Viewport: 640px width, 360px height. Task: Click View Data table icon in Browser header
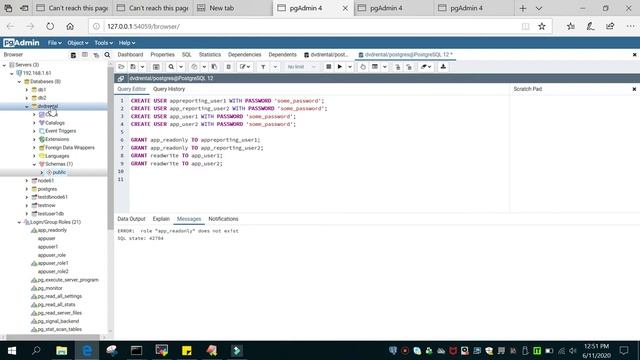pyautogui.click(x=84, y=55)
